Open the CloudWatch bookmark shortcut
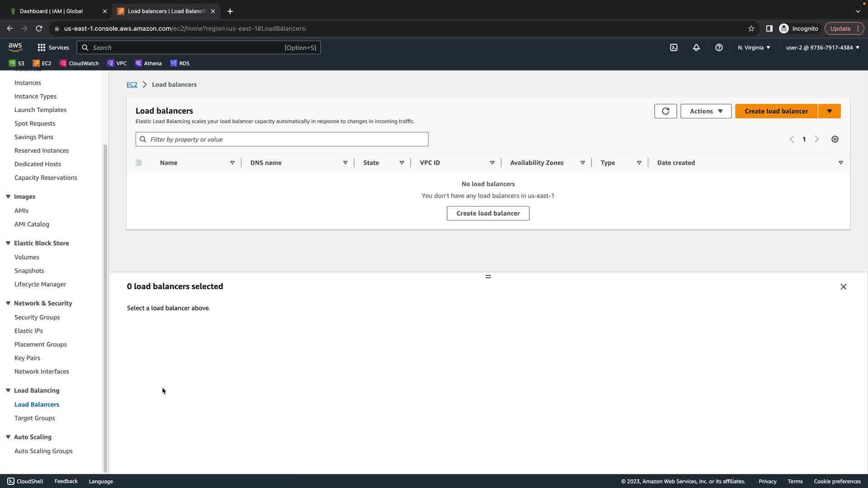 [x=79, y=63]
